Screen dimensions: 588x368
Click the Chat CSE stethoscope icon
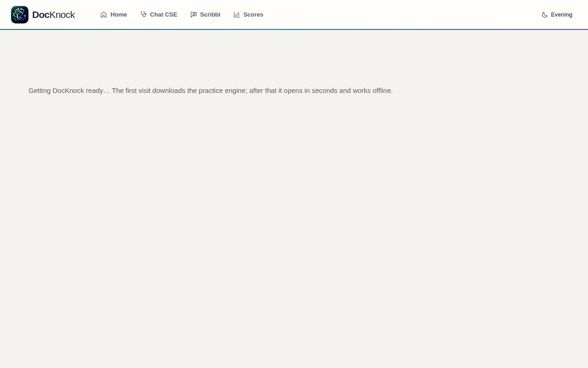[x=143, y=15]
